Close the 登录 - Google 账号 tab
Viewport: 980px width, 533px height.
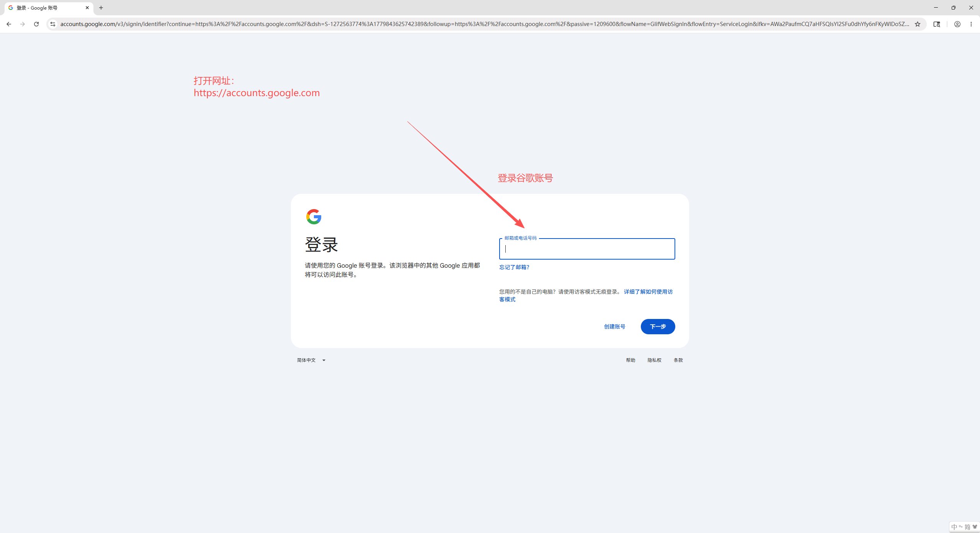click(x=87, y=8)
